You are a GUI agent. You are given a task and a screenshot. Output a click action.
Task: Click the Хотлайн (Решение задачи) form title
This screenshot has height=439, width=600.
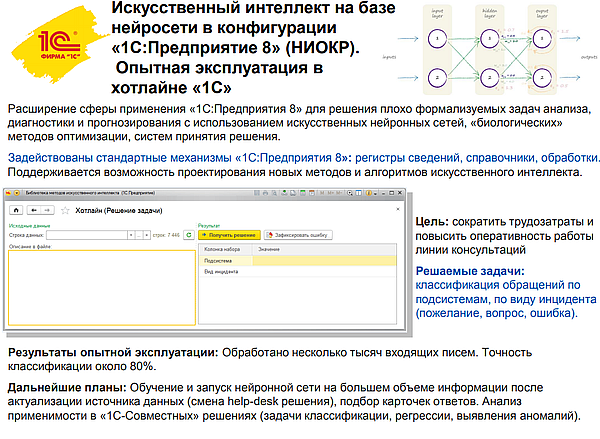119,211
